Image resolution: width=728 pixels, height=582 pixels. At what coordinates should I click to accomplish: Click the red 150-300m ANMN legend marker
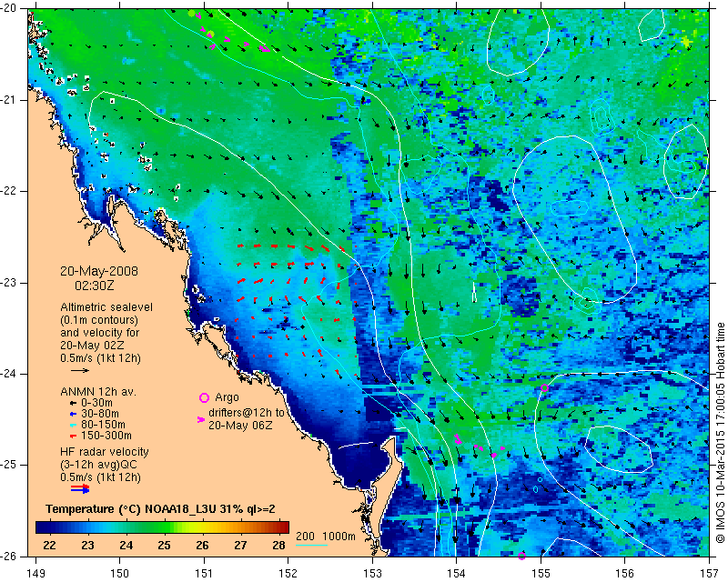[x=73, y=436]
